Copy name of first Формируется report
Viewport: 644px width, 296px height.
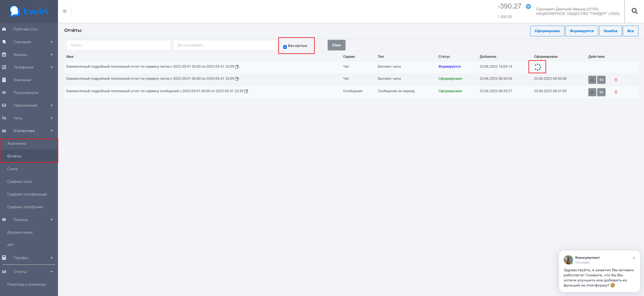(237, 67)
